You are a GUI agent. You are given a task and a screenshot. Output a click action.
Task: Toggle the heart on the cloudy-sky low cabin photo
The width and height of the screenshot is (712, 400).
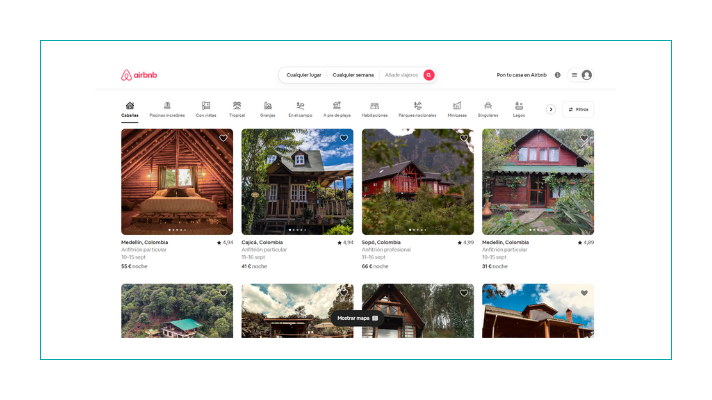click(344, 293)
